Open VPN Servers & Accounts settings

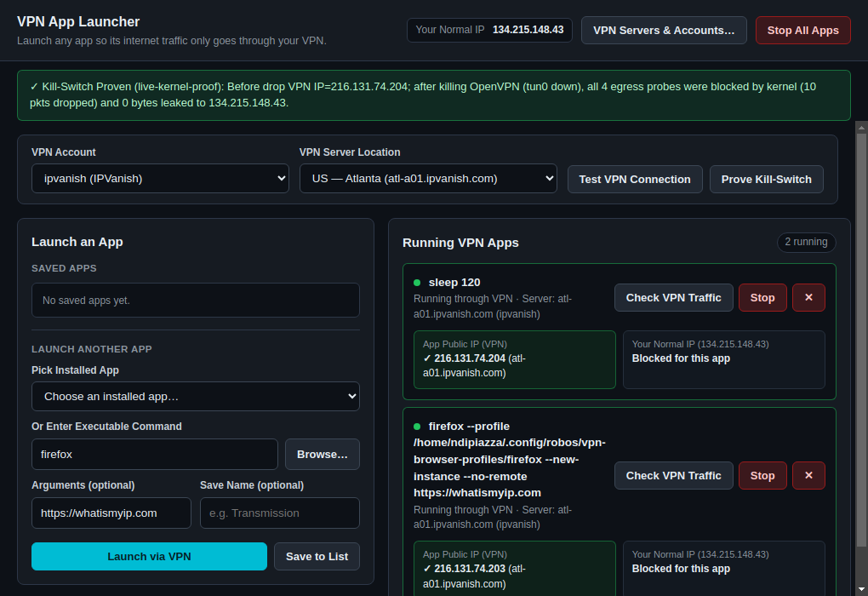coord(664,30)
